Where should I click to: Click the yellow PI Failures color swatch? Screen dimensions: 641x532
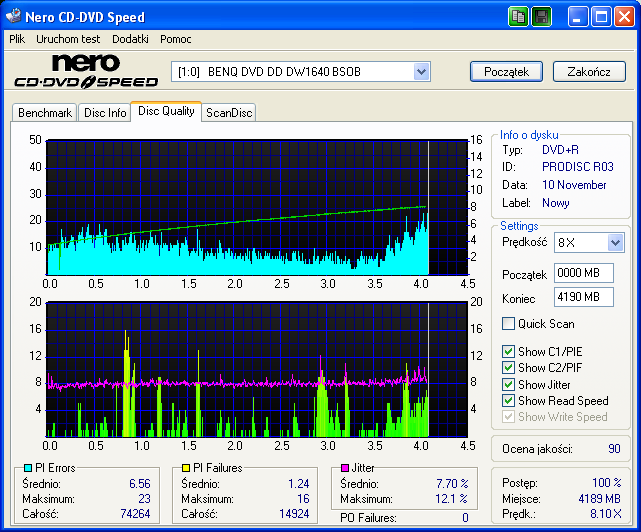pos(186,467)
